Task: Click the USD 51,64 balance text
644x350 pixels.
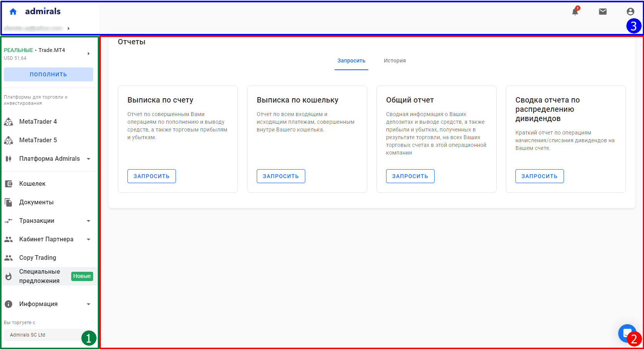Action: (x=15, y=58)
